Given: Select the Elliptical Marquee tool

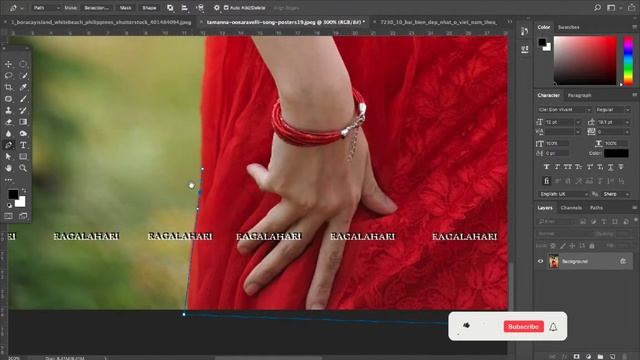Looking at the screenshot, I should (23, 64).
